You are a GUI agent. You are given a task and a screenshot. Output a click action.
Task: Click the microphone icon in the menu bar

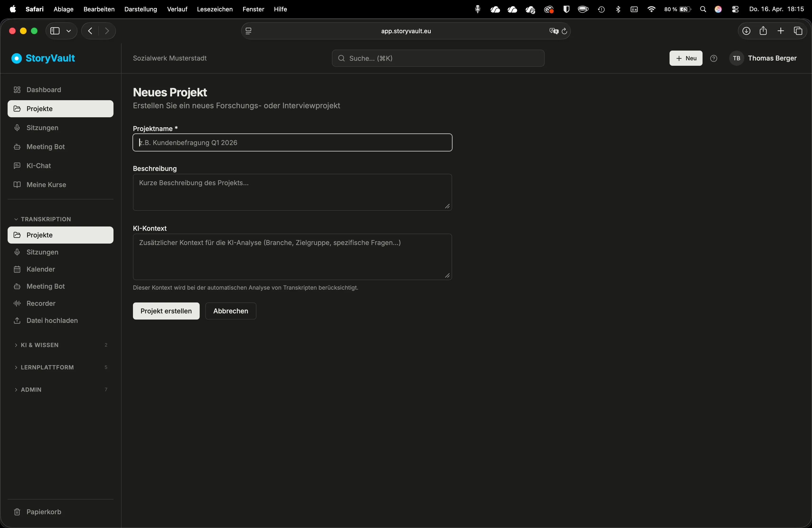pos(478,9)
